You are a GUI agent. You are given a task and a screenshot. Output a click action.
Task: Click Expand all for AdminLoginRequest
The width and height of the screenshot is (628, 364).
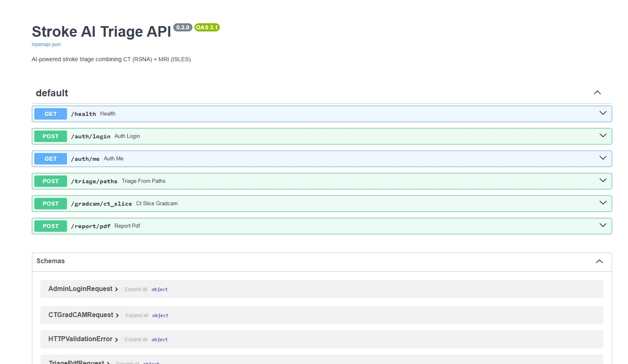coord(136,289)
